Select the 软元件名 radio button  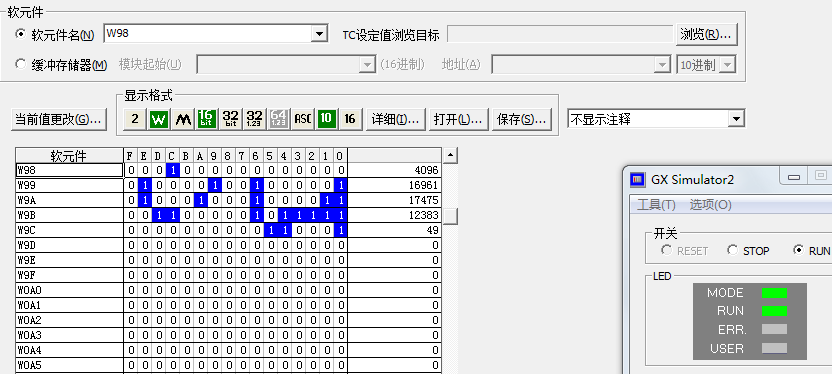pos(21,34)
